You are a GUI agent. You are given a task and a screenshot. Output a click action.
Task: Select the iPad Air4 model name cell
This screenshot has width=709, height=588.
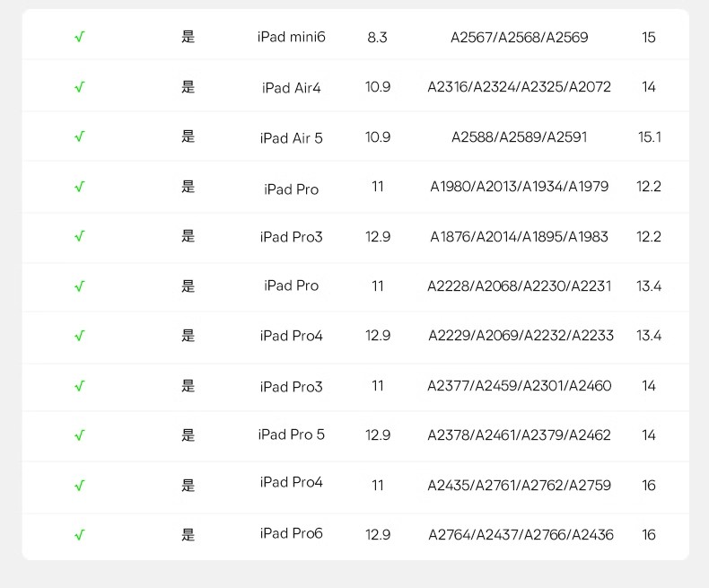click(x=291, y=87)
